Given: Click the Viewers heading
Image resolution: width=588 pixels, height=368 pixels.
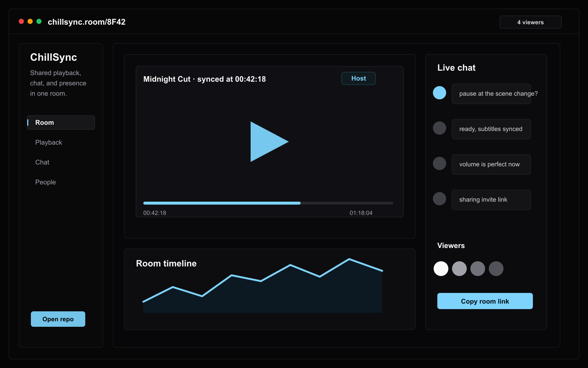Looking at the screenshot, I should [451, 245].
